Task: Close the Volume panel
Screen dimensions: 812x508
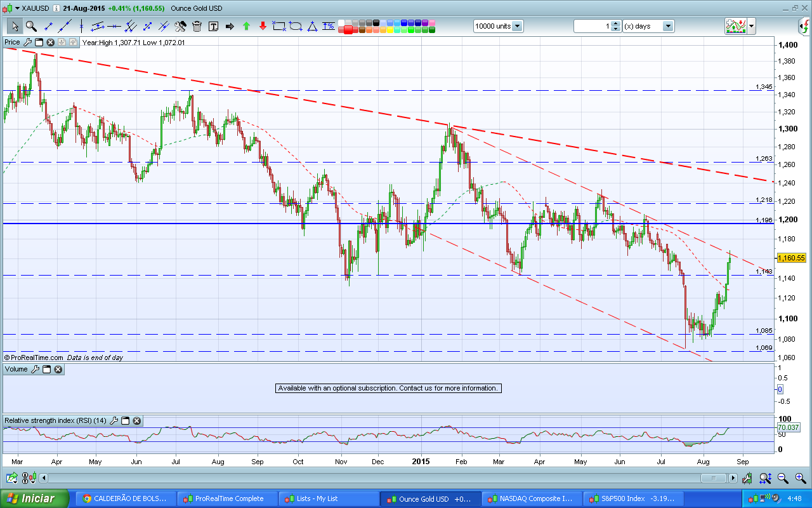Action: pos(58,369)
